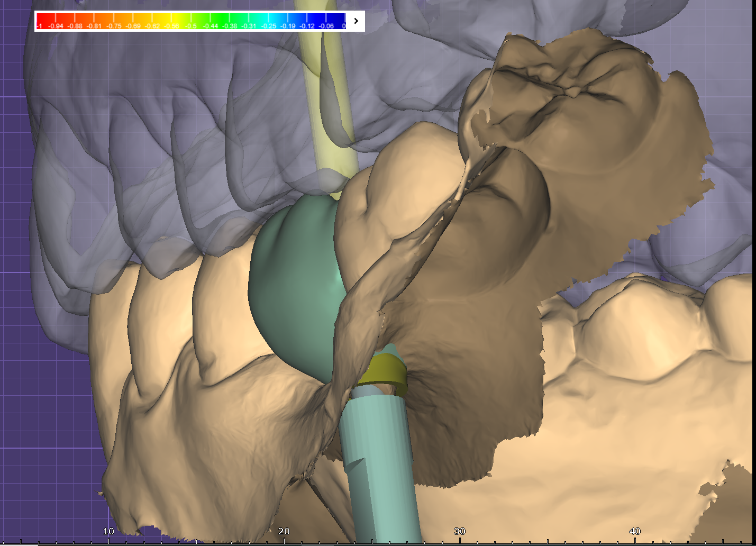
Task: Expand the color scale legend arrow
Action: tap(356, 21)
